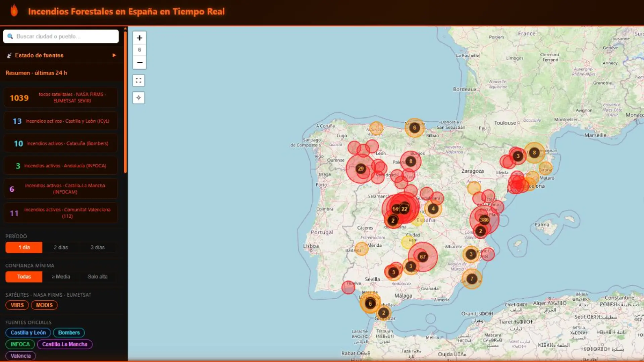Screen dimensions: 644x362
Task: Select the 1 día period
Action: point(24,247)
